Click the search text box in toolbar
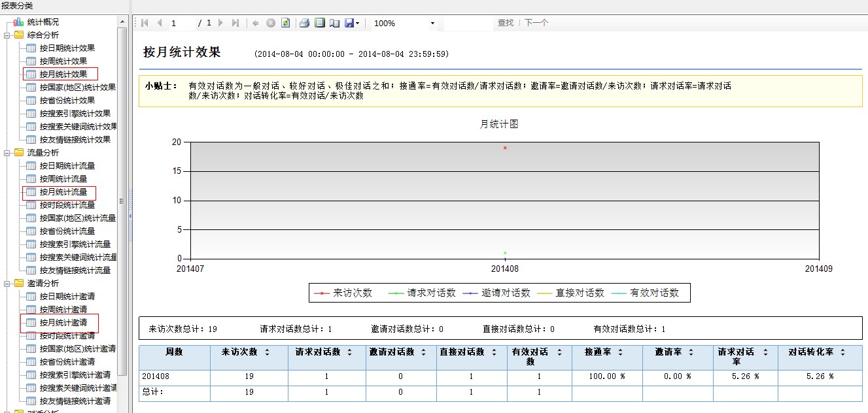The height and width of the screenshot is (413, 868). click(x=468, y=23)
